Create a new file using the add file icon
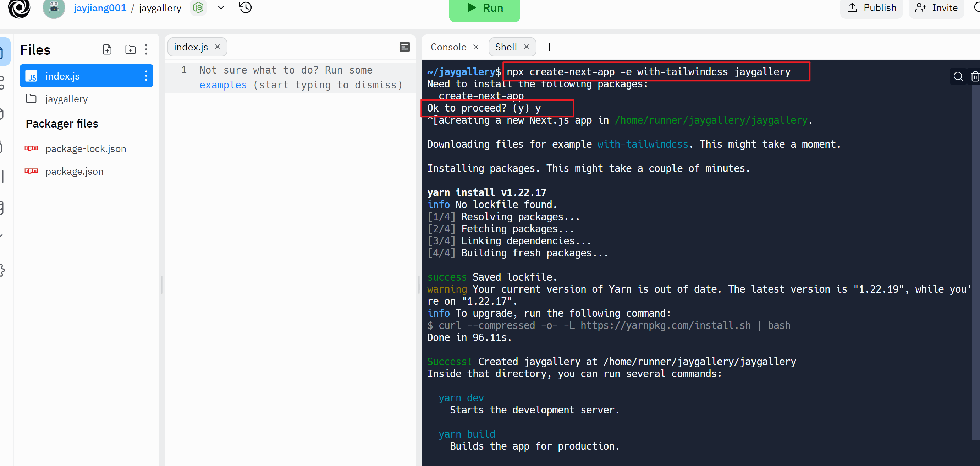 (x=107, y=49)
